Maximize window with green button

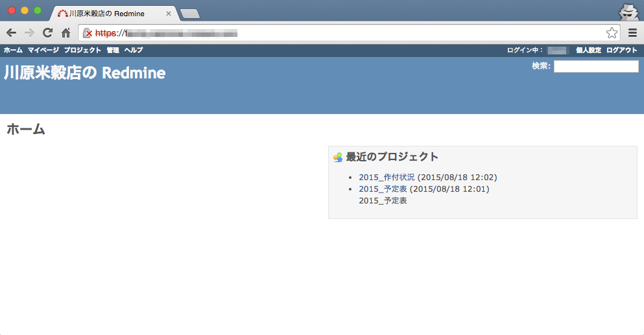click(x=38, y=10)
